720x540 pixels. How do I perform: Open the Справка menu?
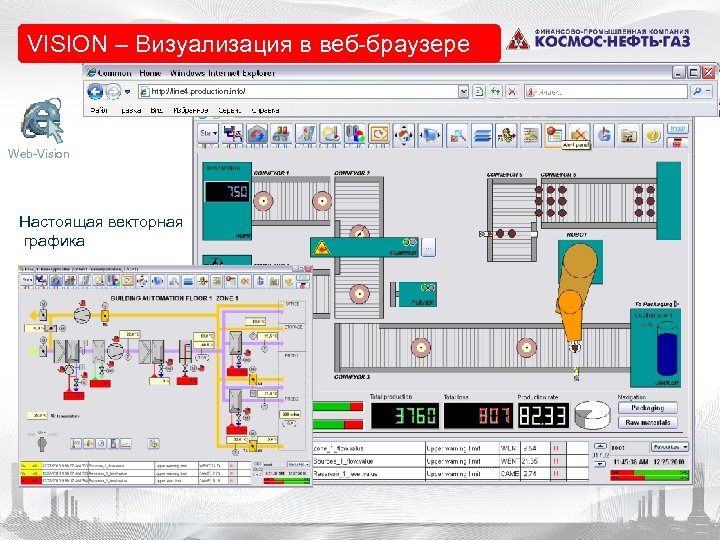265,110
